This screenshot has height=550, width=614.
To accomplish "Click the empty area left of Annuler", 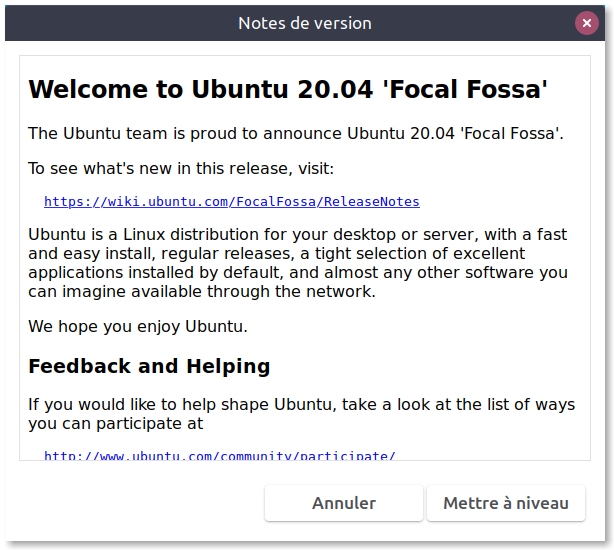I will pos(140,503).
